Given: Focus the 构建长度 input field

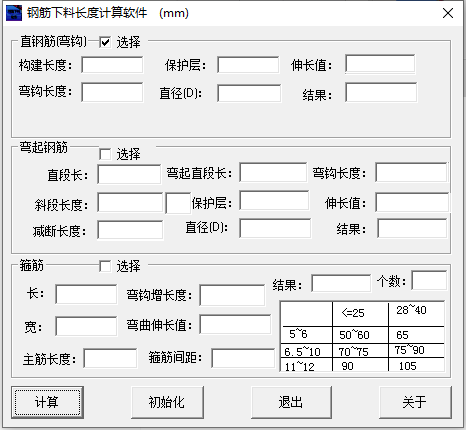Looking at the screenshot, I should (x=112, y=65).
